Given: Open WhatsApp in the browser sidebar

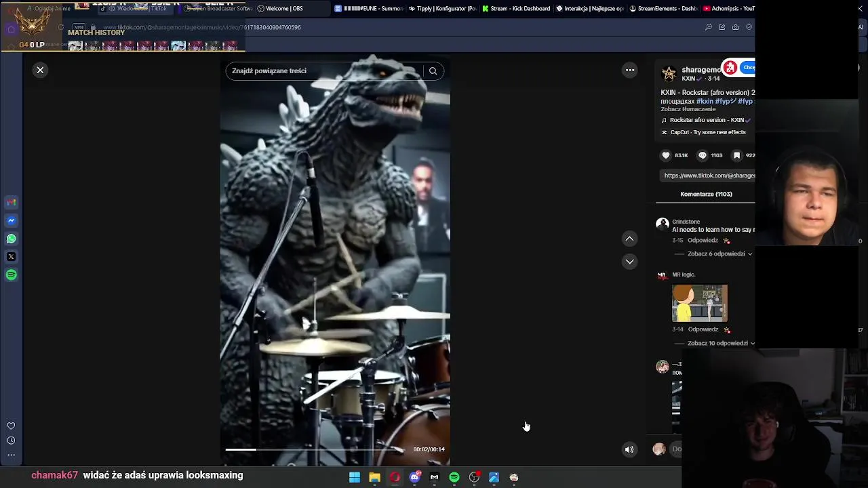Looking at the screenshot, I should pyautogui.click(x=11, y=239).
